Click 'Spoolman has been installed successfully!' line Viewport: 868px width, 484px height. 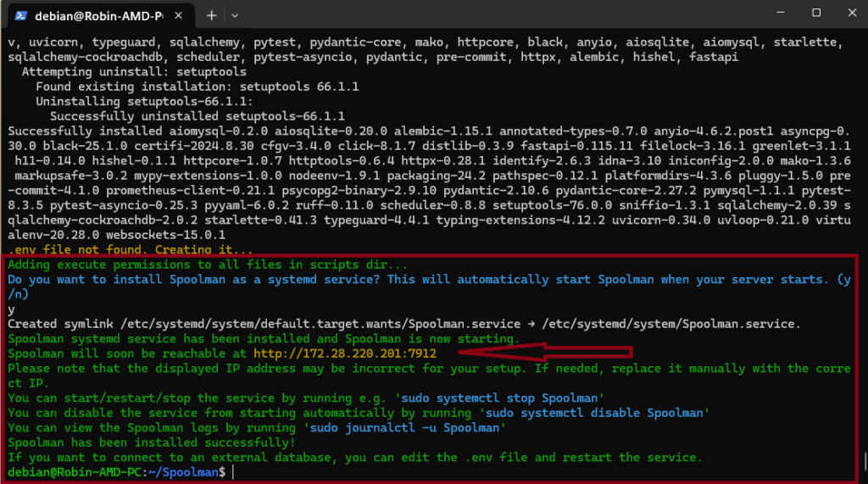(152, 442)
